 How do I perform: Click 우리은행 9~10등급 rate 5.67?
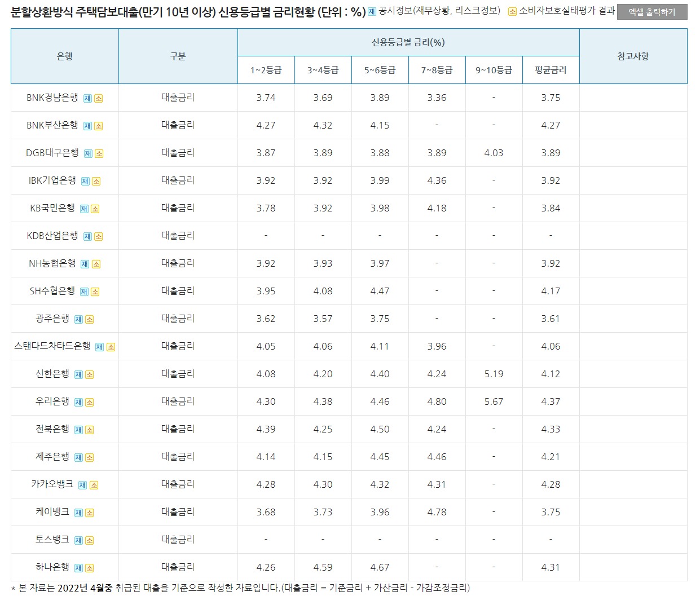(494, 401)
